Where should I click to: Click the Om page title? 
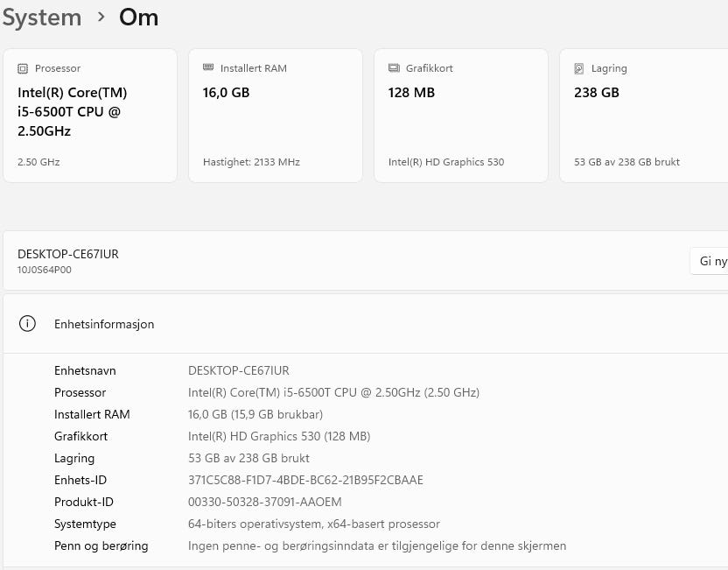coord(138,18)
